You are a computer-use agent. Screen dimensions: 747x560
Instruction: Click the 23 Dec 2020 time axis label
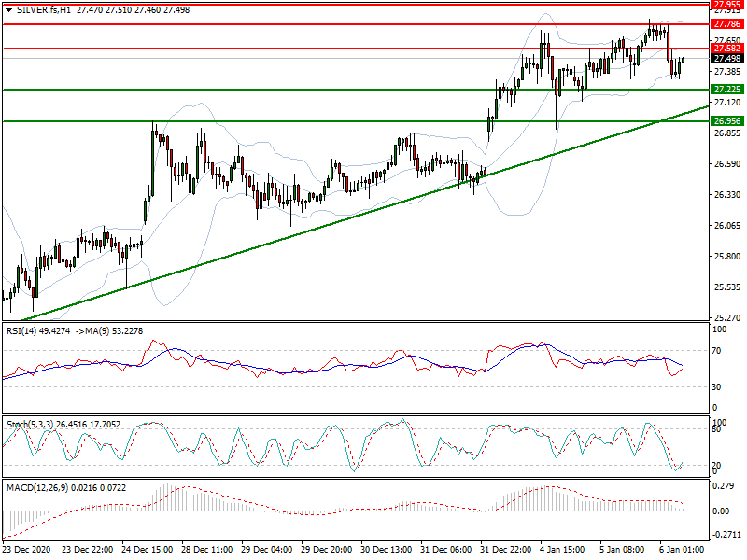click(x=27, y=550)
